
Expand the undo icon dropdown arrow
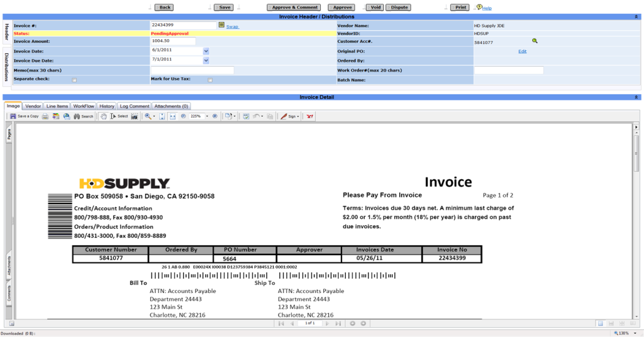pos(262,116)
